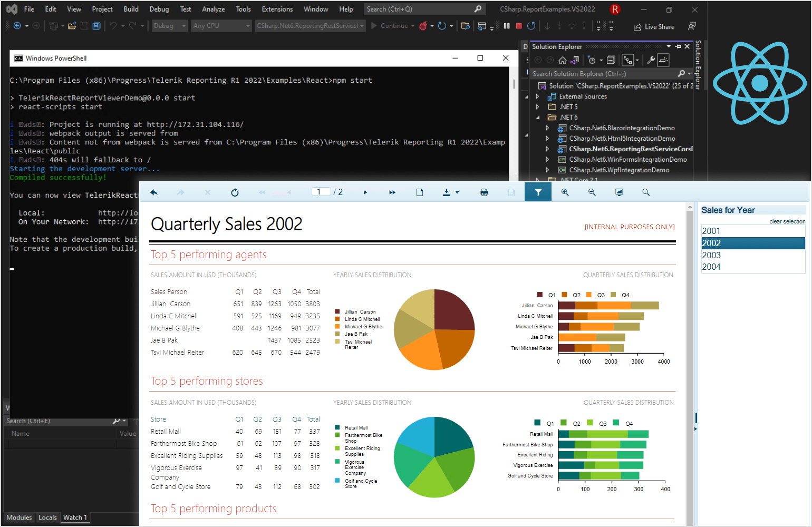This screenshot has height=527, width=812.
Task: Open the Debug configuration dropdown
Action: point(169,26)
